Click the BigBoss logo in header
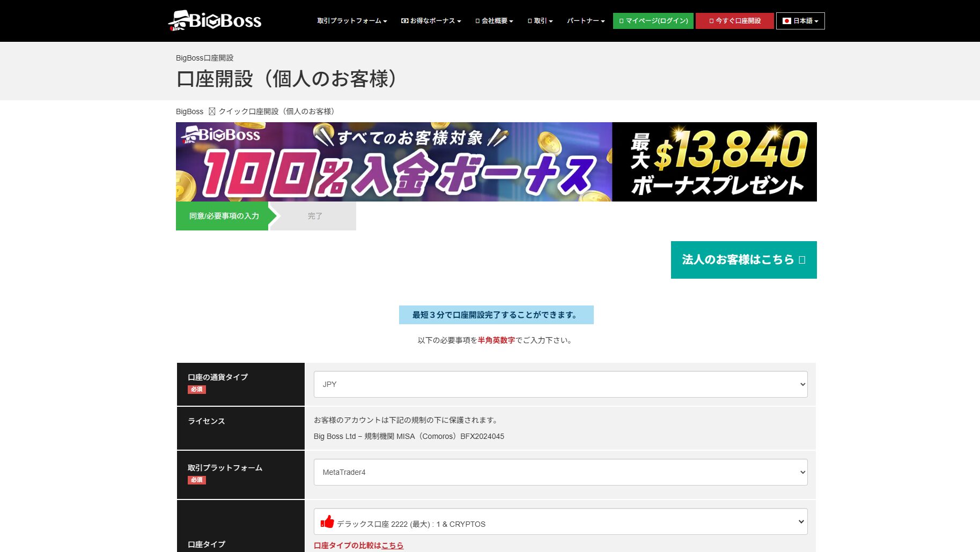980x552 pixels. pyautogui.click(x=215, y=20)
